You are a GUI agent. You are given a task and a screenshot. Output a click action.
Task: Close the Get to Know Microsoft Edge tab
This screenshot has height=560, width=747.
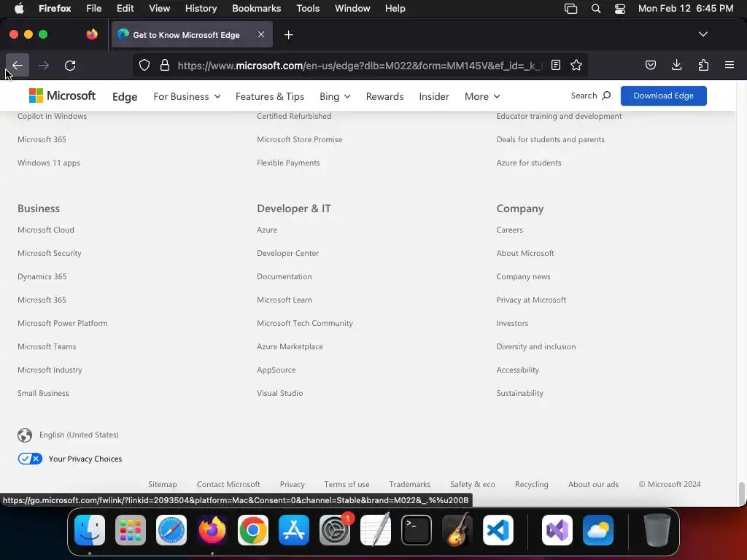tap(261, 34)
